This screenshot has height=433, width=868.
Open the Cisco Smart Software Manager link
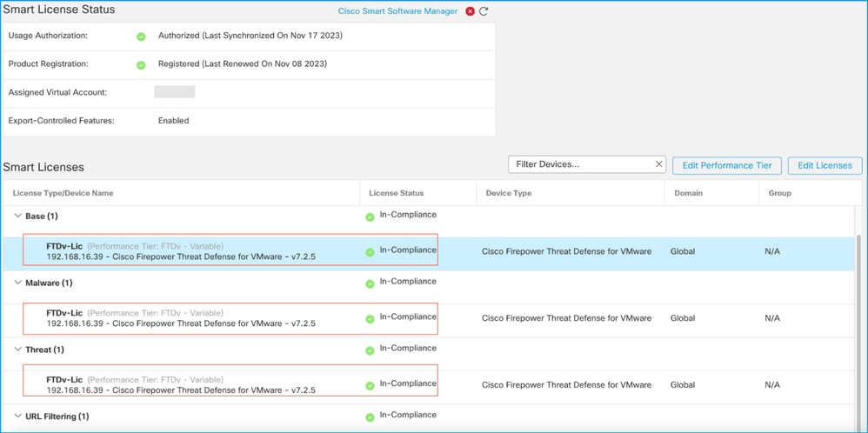(397, 11)
